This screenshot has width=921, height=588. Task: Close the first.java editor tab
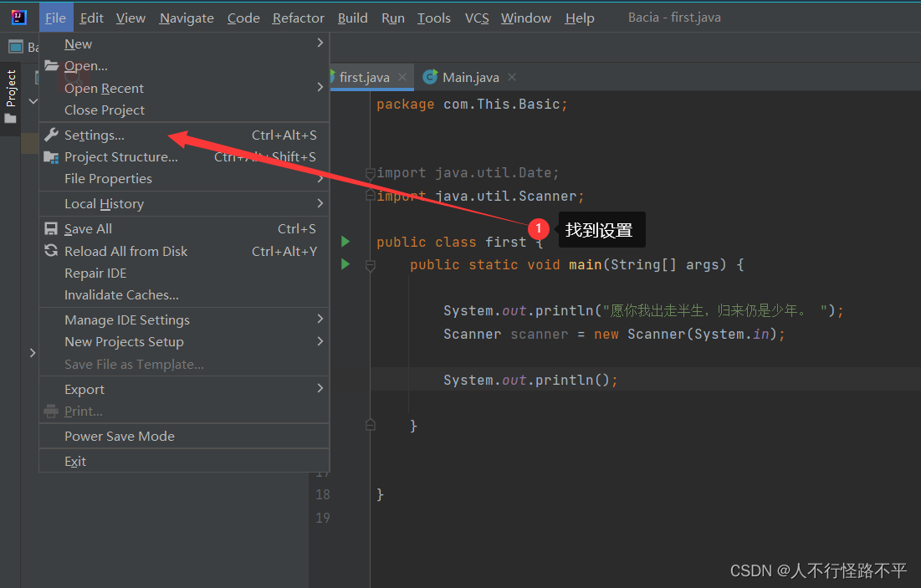(402, 77)
